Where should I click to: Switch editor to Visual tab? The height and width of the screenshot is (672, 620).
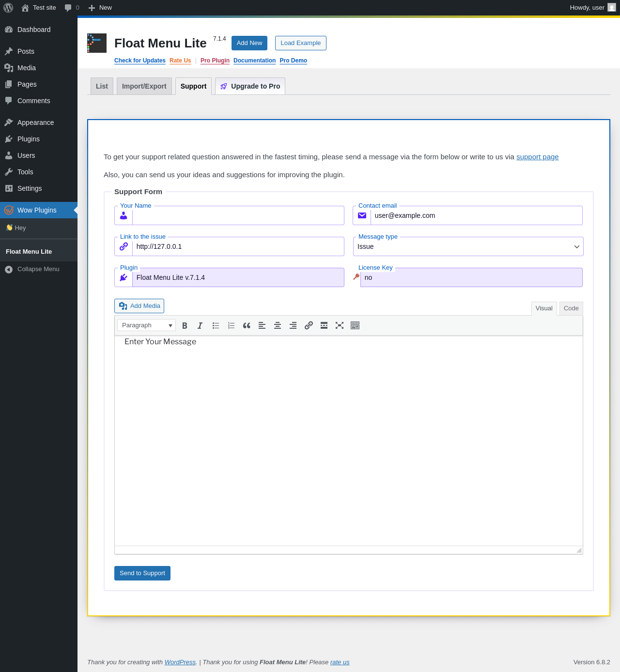coord(544,308)
